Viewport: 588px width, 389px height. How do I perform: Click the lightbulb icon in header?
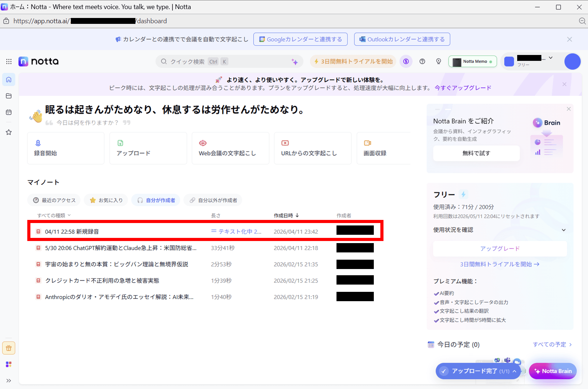pyautogui.click(x=438, y=61)
